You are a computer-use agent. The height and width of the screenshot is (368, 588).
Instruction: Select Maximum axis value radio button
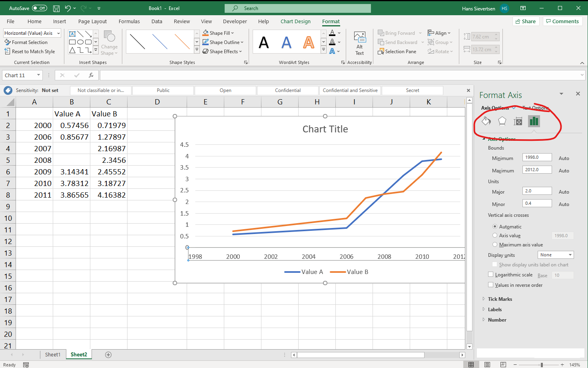coord(495,245)
